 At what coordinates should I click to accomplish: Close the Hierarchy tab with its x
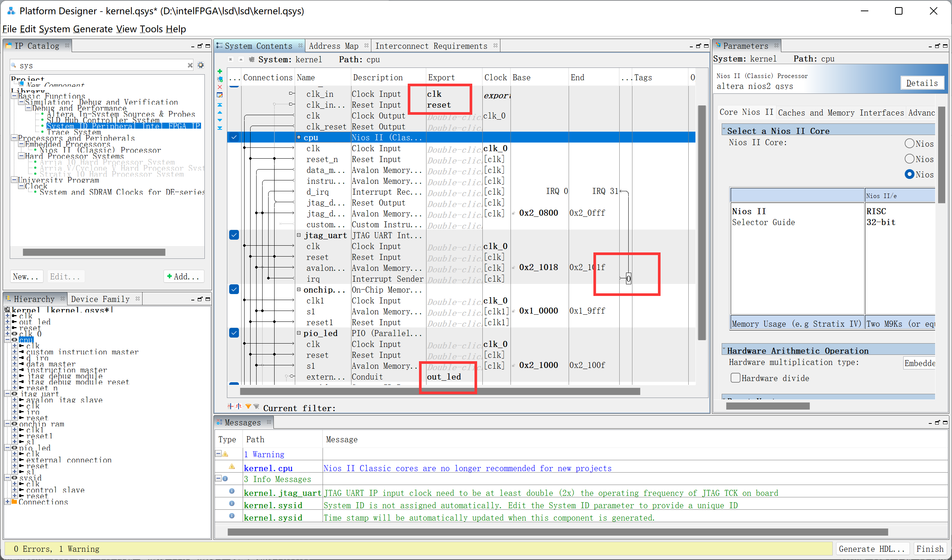(x=62, y=299)
